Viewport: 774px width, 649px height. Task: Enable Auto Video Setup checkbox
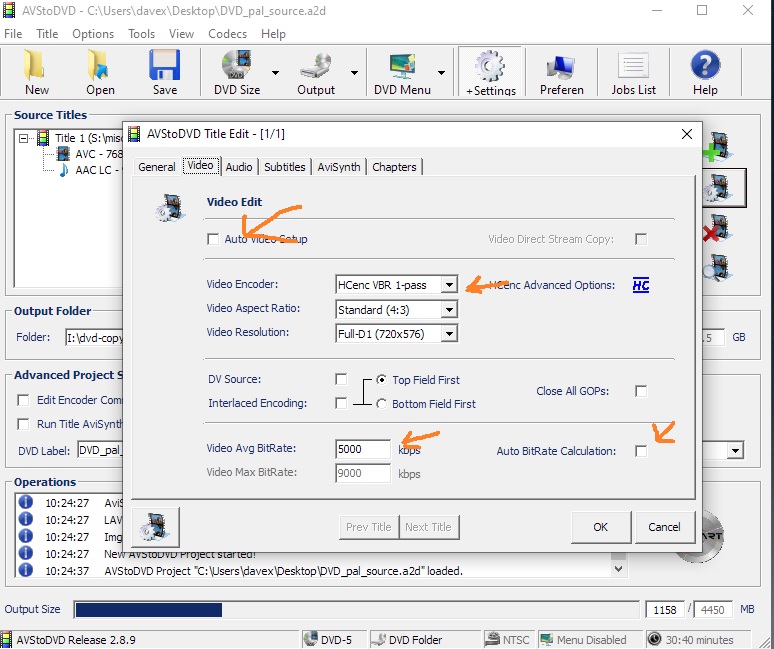[213, 239]
